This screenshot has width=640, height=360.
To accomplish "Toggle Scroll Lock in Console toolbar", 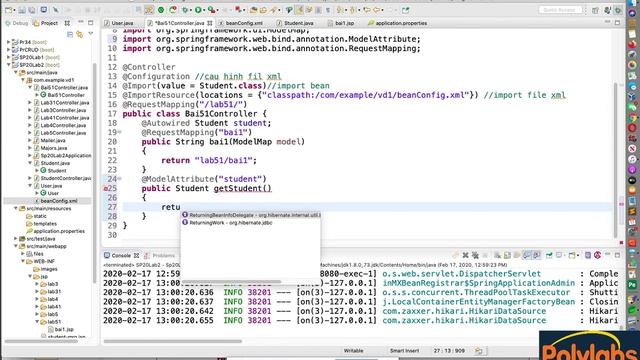I will [507, 256].
